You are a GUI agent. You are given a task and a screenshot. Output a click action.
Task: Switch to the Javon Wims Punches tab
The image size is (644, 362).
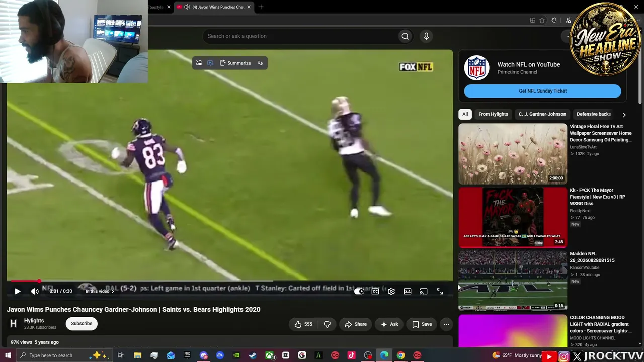pyautogui.click(x=213, y=7)
